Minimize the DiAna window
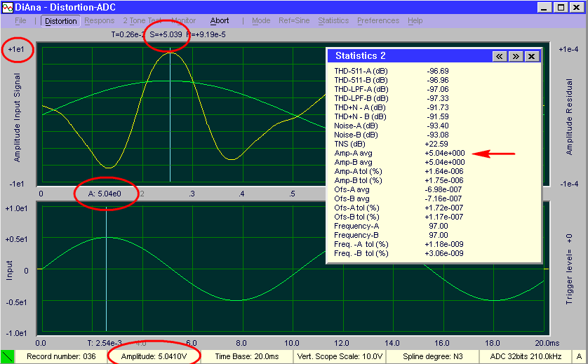The height and width of the screenshot is (364, 588). pyautogui.click(x=544, y=8)
